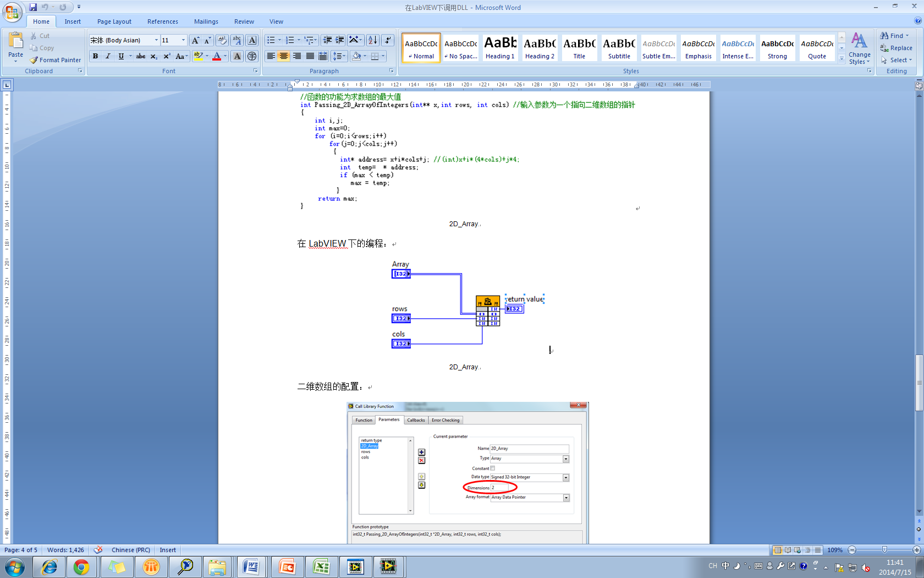Click the bullets list icon
The height and width of the screenshot is (578, 924).
pyautogui.click(x=271, y=40)
